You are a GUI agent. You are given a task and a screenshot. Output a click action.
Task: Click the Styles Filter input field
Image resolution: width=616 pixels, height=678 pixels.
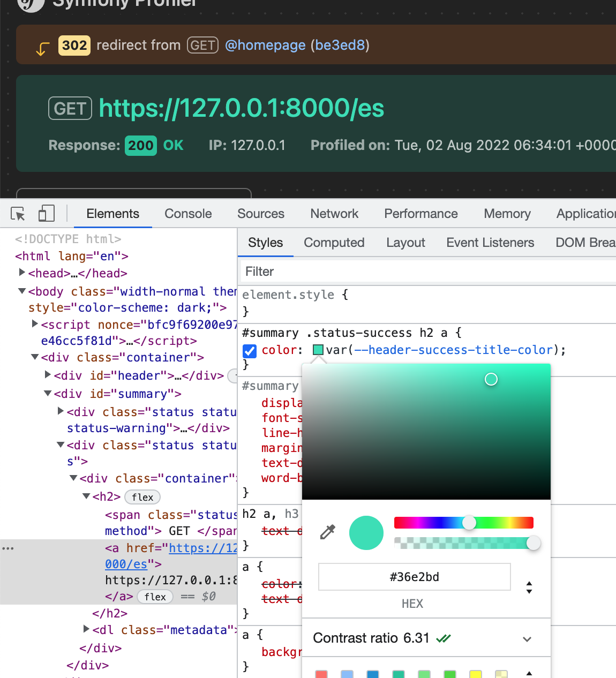point(429,272)
